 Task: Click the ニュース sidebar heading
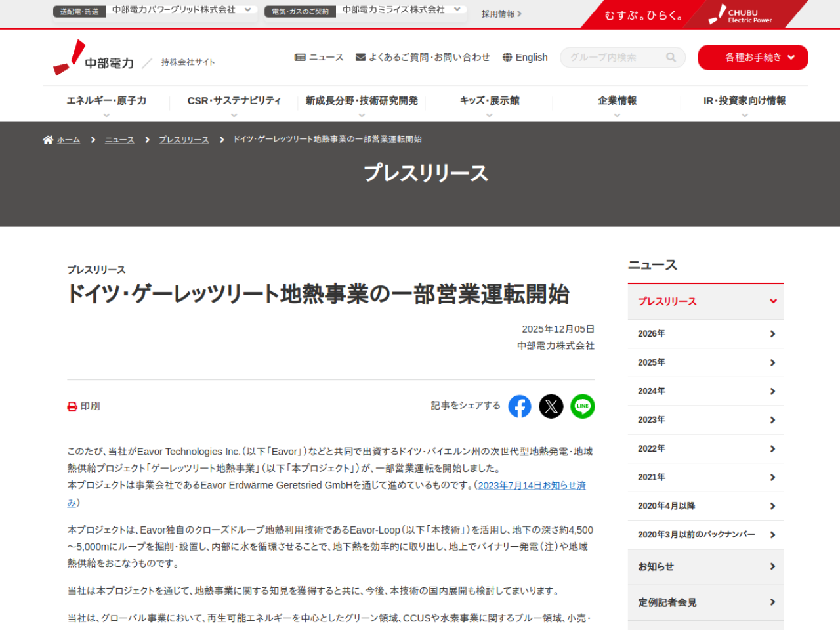click(x=652, y=265)
